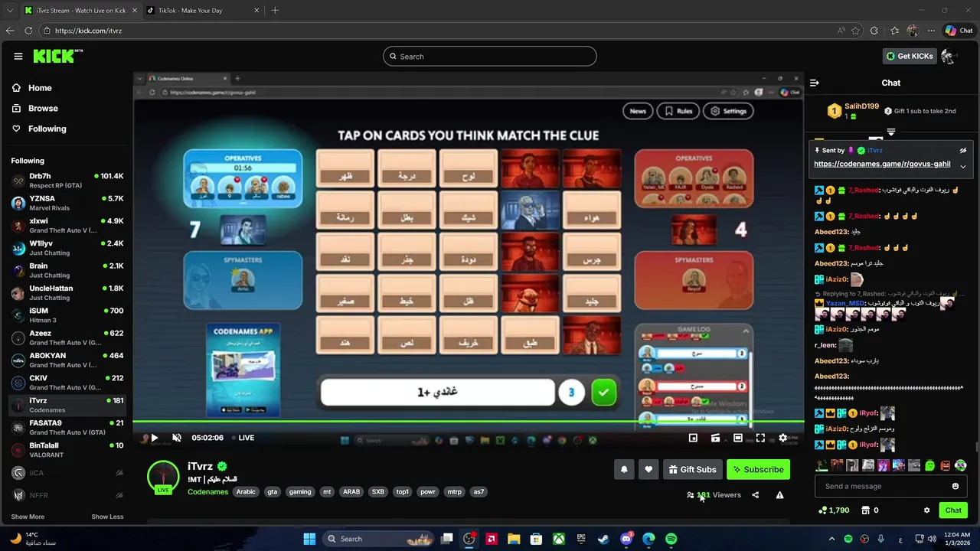Toggle theater mode in the player
The height and width of the screenshot is (551, 980).
click(738, 438)
